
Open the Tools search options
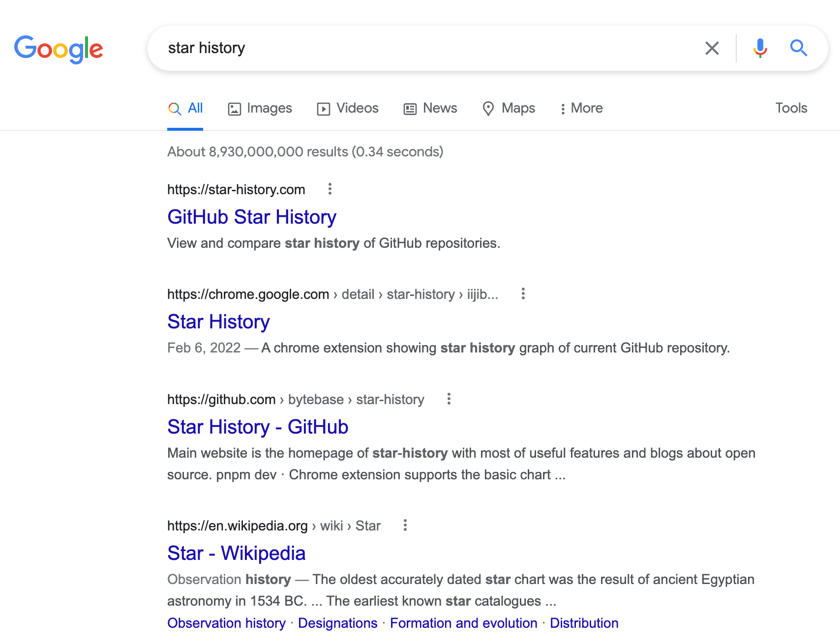coord(791,108)
